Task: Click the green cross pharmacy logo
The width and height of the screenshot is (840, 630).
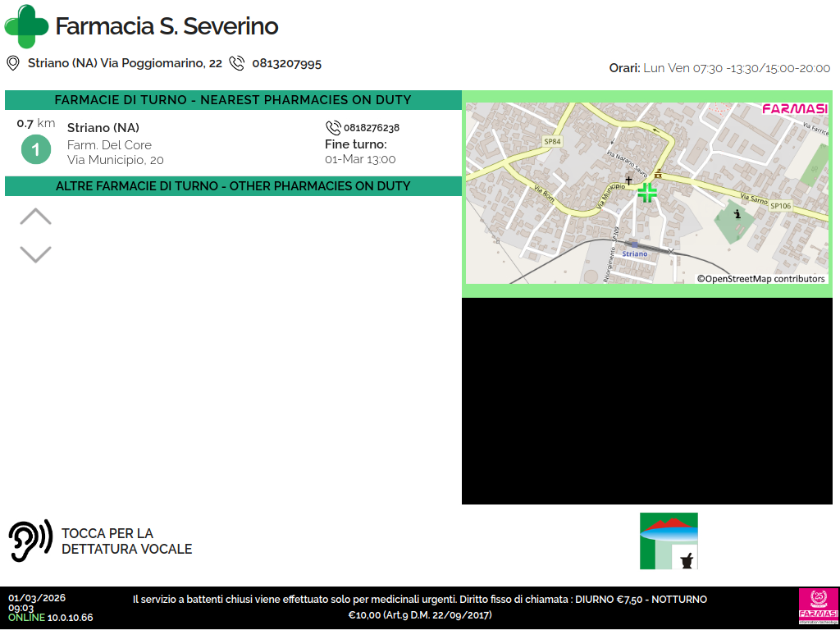Action: click(x=26, y=26)
